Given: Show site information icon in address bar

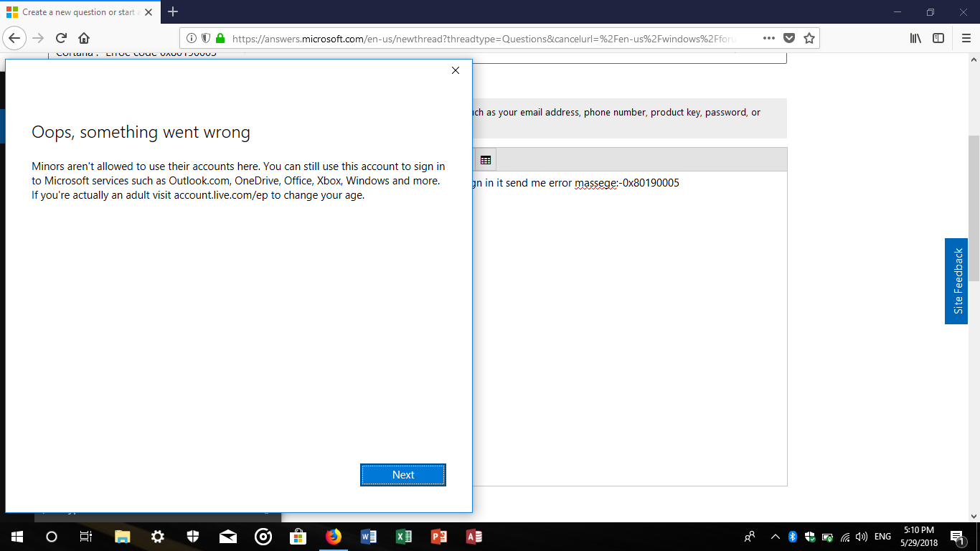Looking at the screenshot, I should [x=192, y=39].
